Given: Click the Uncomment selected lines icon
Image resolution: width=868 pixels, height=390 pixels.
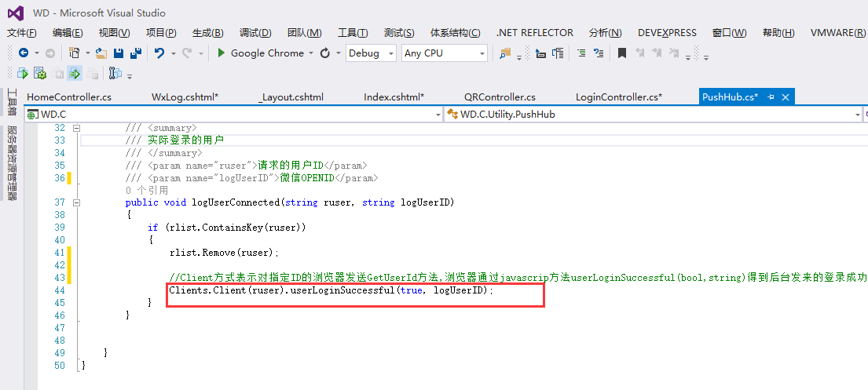Looking at the screenshot, I should click(x=599, y=53).
